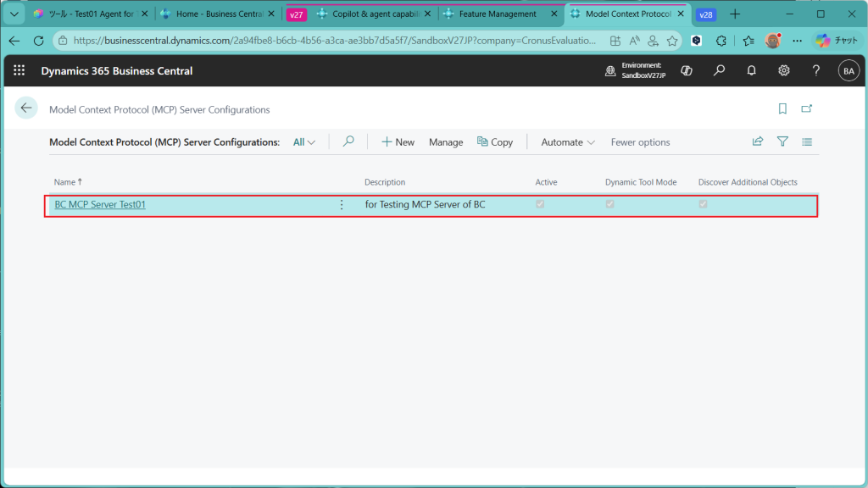Open row options three-dot menu
Image resolution: width=868 pixels, height=488 pixels.
(342, 204)
